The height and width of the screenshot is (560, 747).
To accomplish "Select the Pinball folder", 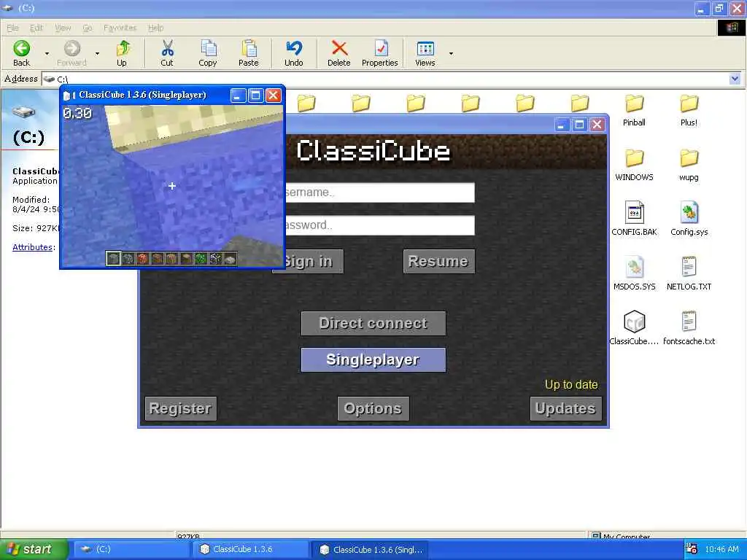I will pyautogui.click(x=634, y=110).
